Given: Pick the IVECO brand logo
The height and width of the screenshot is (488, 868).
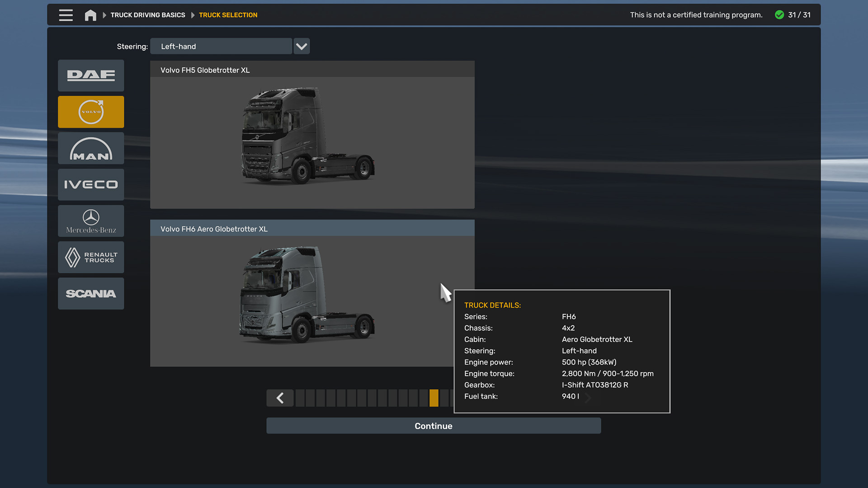Looking at the screenshot, I should 91,184.
